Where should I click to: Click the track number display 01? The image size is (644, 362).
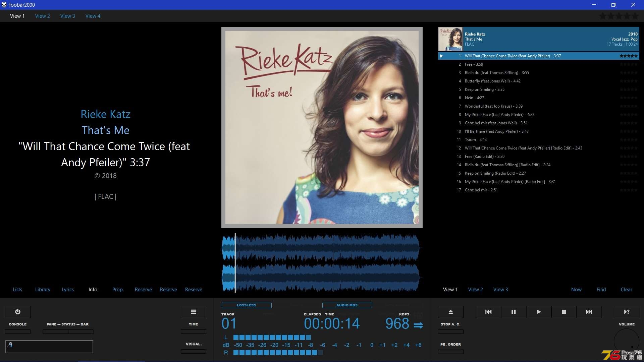pyautogui.click(x=229, y=323)
